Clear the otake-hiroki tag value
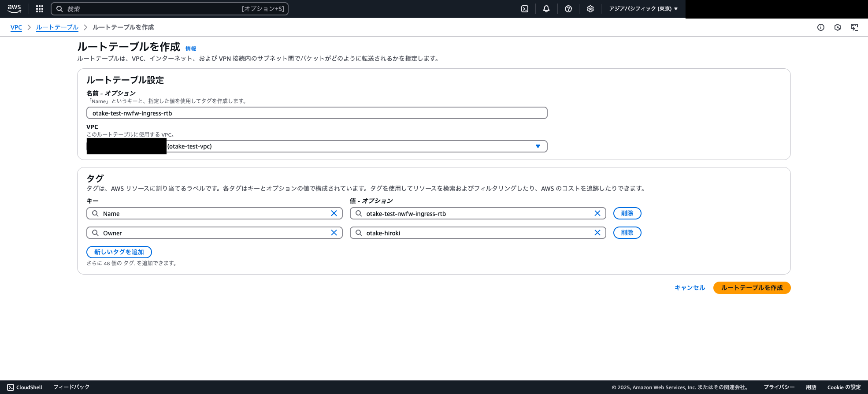 coord(597,233)
